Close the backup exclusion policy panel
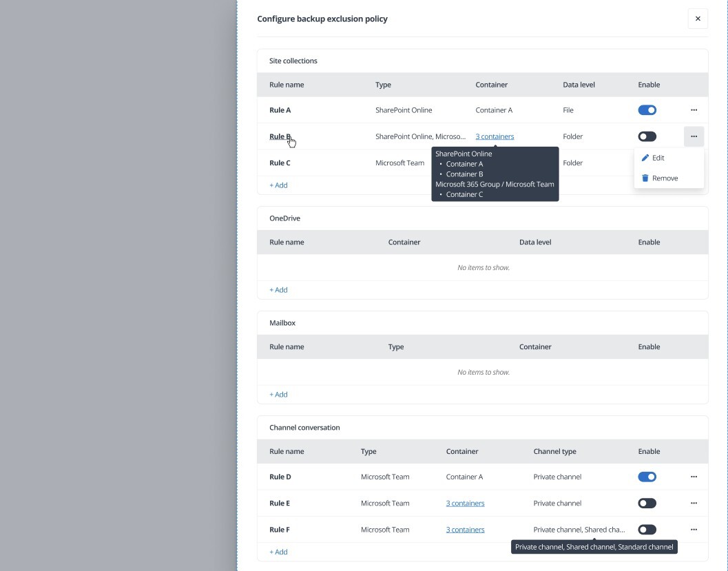Screen dimensions: 728x571 coord(698,19)
